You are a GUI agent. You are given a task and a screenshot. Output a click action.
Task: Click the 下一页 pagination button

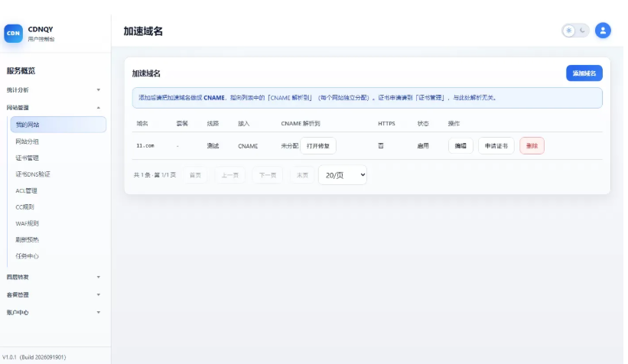click(268, 175)
